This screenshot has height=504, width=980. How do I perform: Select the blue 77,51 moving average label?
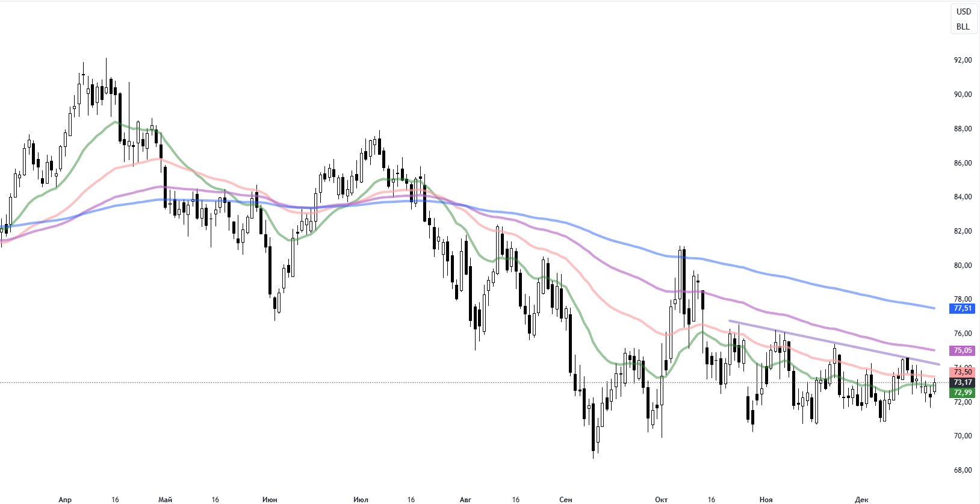click(963, 308)
